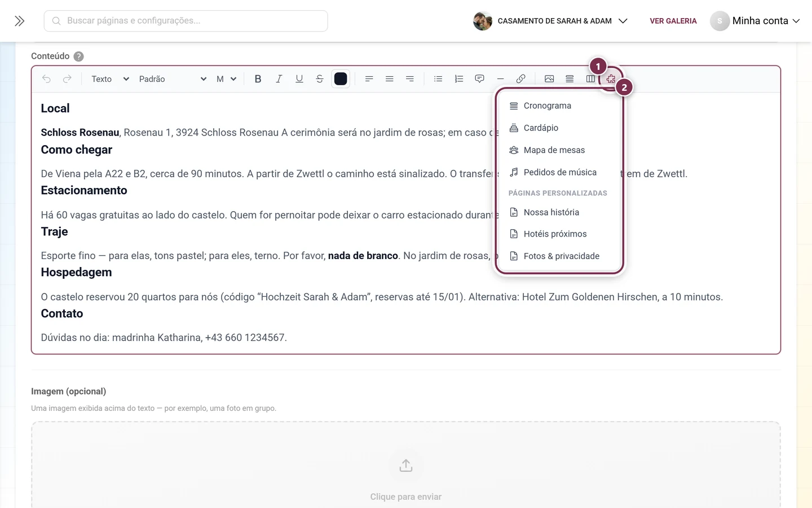
Task: Click the accordion block icon next to the image icon
Action: [570, 79]
